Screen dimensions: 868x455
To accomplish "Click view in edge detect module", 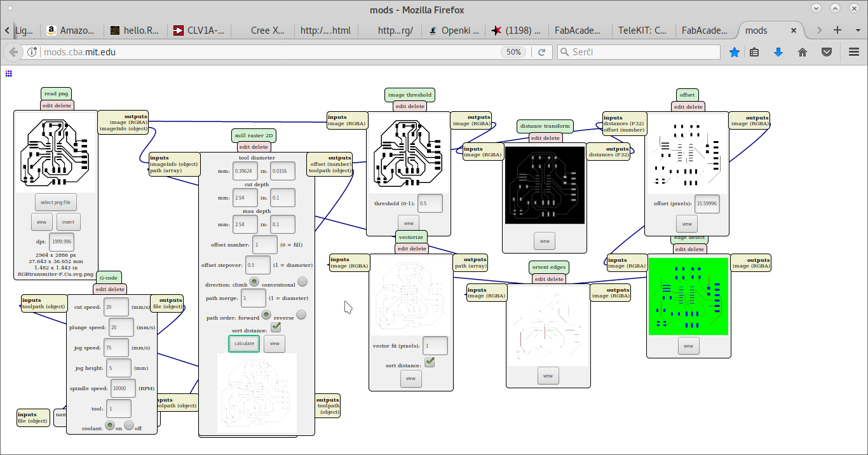I will point(689,346).
